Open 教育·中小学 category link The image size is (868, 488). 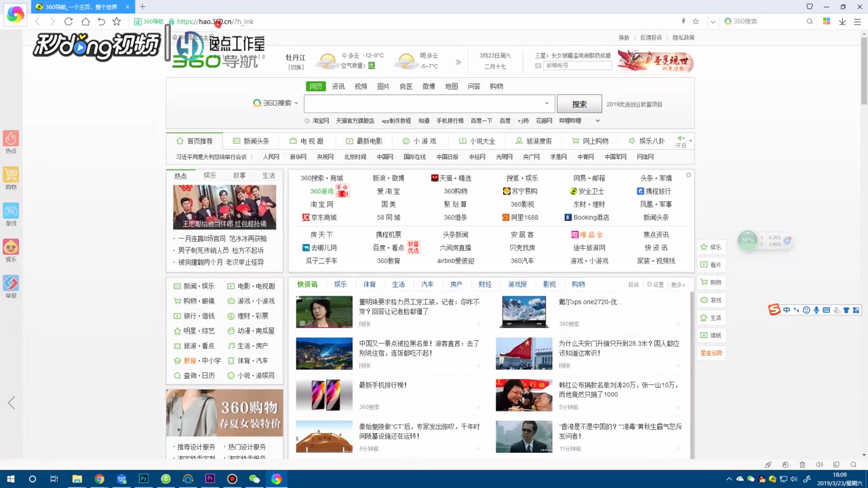(197, 361)
